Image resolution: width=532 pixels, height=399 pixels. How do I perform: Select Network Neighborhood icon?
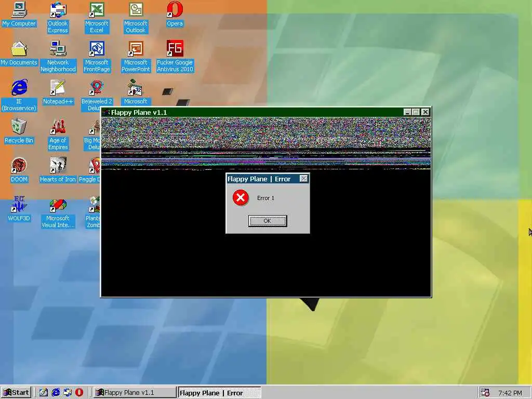pos(58,57)
